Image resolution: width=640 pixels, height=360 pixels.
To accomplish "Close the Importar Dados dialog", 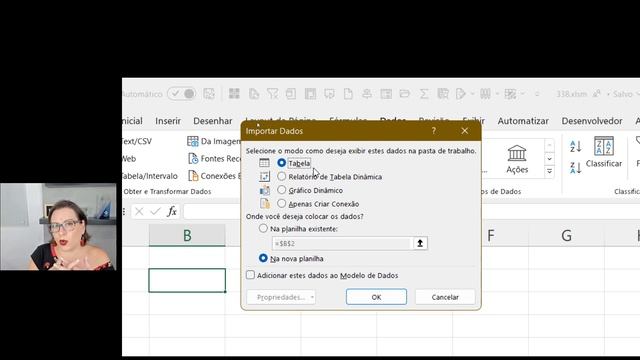I will 464,131.
